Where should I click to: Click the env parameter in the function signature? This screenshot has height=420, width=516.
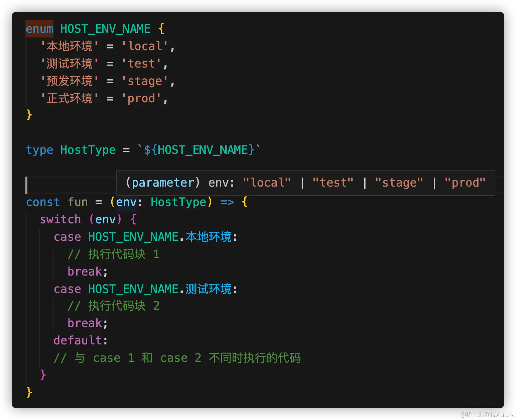pos(126,202)
